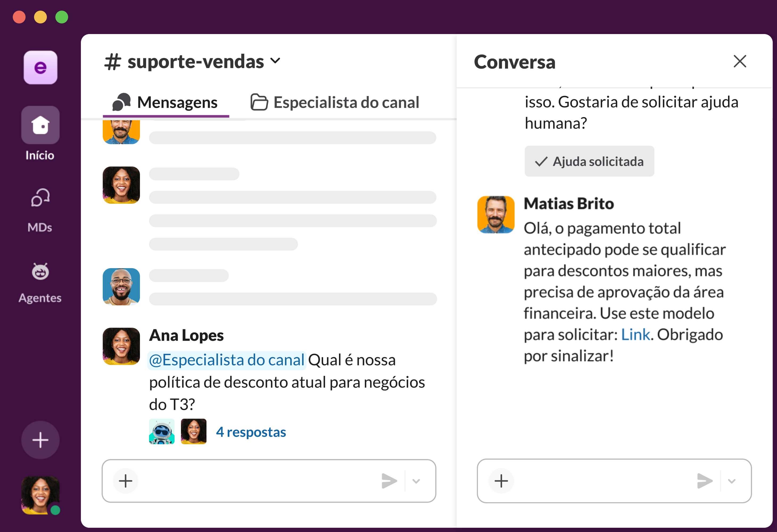Open MDs direct messages in sidebar

(40, 198)
